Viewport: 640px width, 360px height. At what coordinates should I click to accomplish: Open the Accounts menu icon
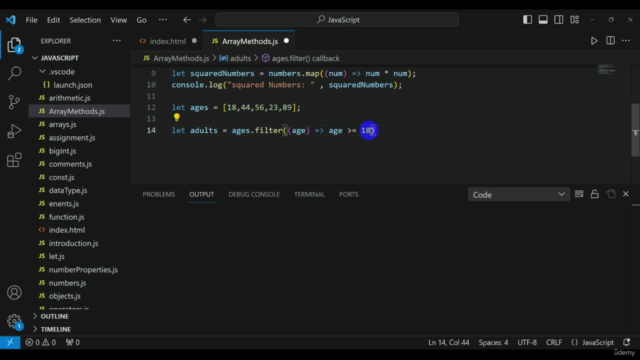14,293
